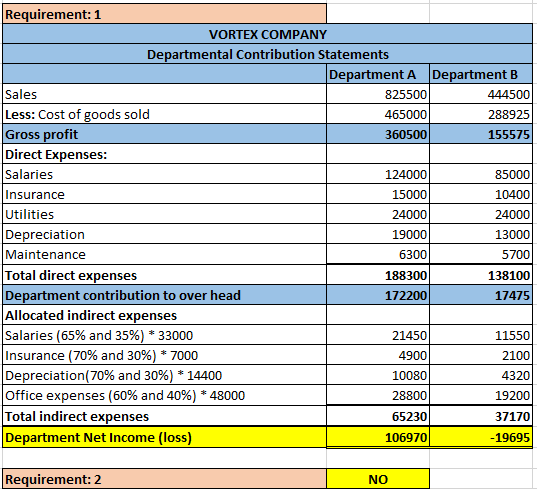Select cost of goods sold value 465000
The image size is (537, 489).
[x=378, y=114]
